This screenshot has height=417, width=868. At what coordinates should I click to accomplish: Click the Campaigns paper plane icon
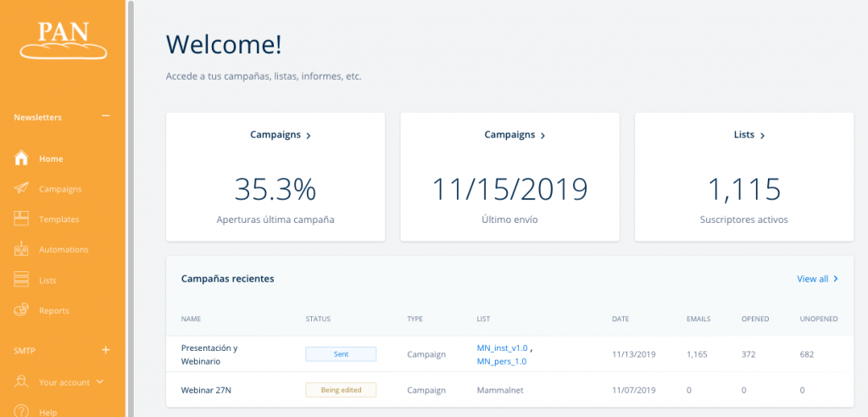tap(22, 189)
